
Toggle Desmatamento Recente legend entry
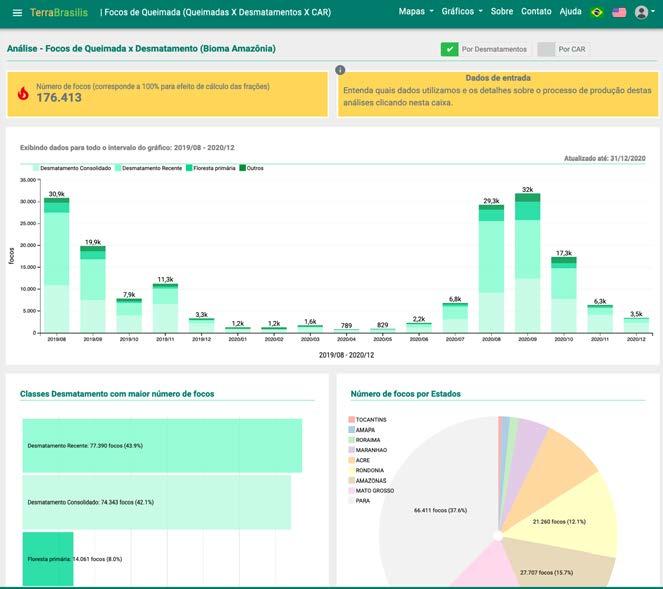[148, 168]
